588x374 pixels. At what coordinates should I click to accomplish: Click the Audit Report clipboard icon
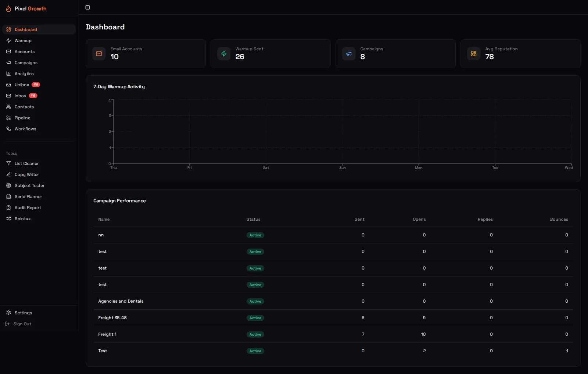tap(8, 207)
